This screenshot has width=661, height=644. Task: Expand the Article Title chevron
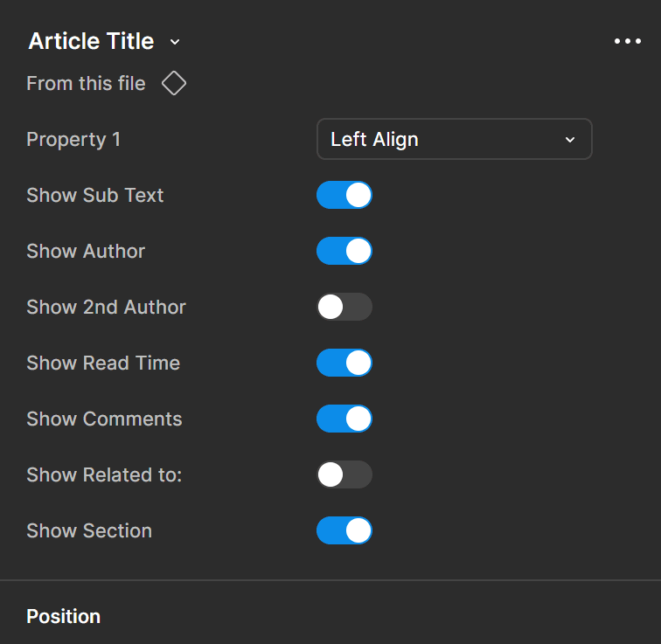click(x=175, y=42)
